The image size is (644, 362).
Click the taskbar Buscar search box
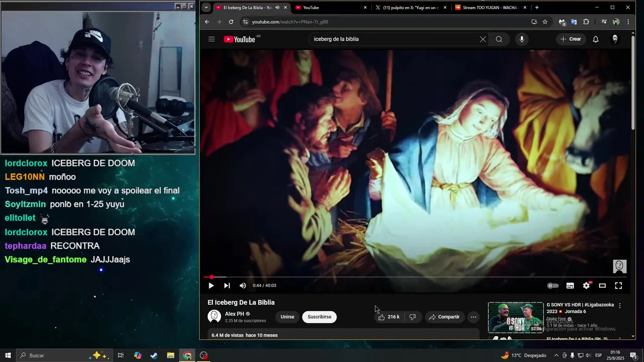64,355
